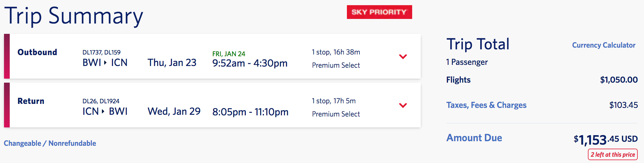This screenshot has height=163, width=644.
Task: Expand the Return flight details chevron
Action: [403, 105]
